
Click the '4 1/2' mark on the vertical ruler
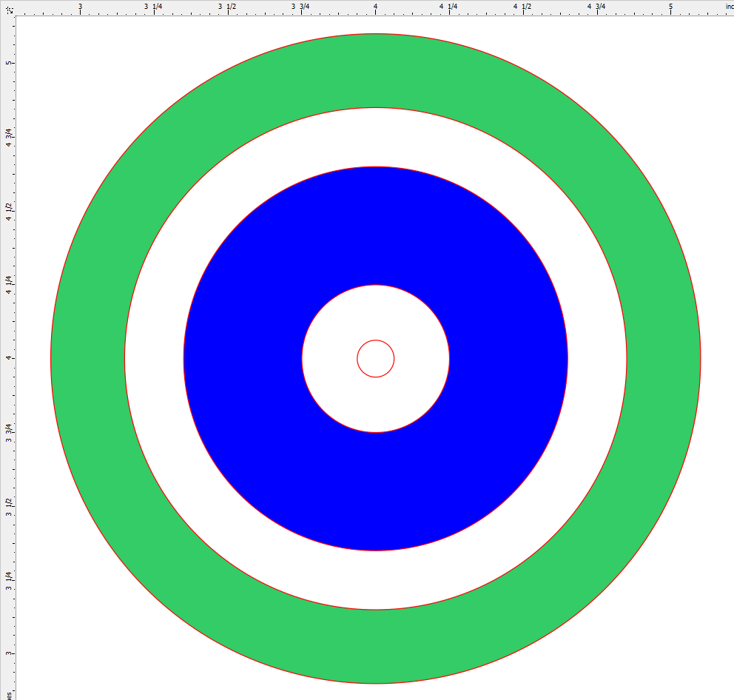(x=8, y=211)
